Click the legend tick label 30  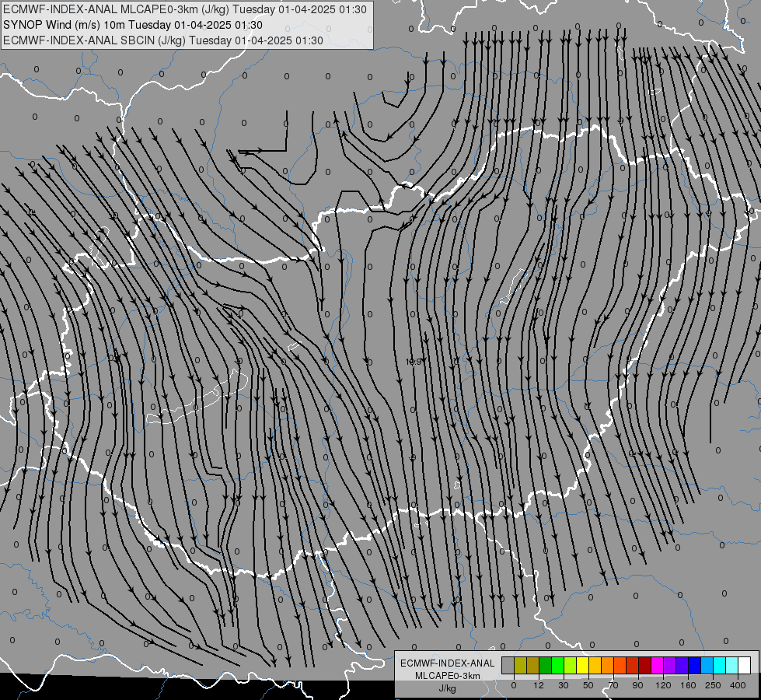click(x=564, y=685)
